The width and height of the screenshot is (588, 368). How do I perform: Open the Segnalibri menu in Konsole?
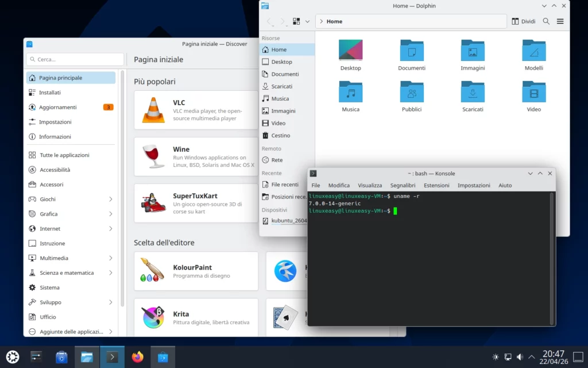click(x=404, y=185)
